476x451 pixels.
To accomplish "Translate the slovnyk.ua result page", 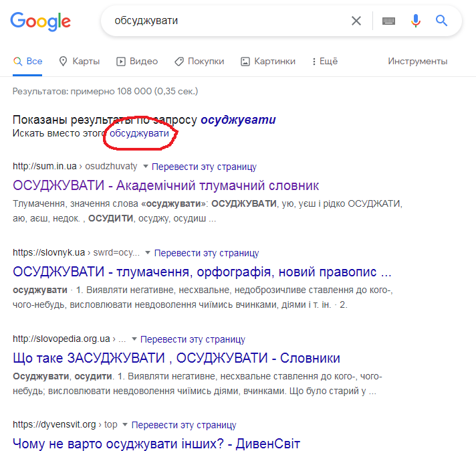I will [207, 253].
